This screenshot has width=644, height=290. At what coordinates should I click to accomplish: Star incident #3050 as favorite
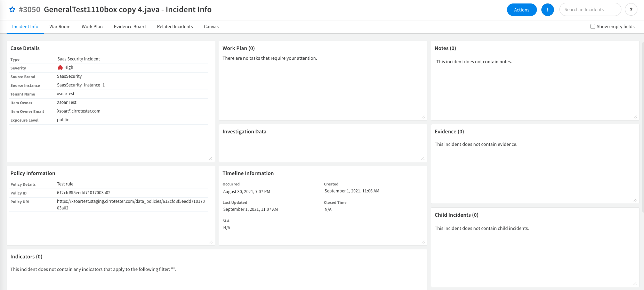tap(12, 10)
